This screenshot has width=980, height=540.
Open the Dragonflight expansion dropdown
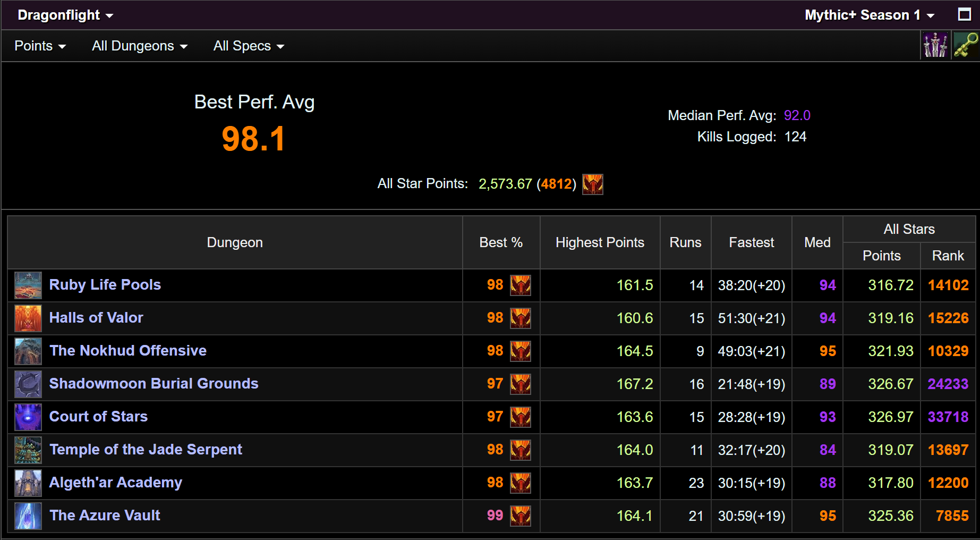[65, 15]
